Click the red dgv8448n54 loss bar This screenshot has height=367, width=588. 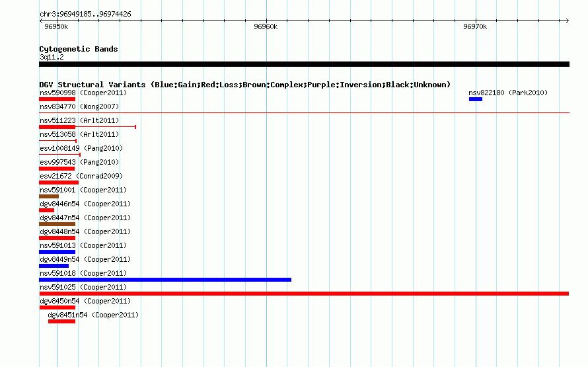pos(57,238)
